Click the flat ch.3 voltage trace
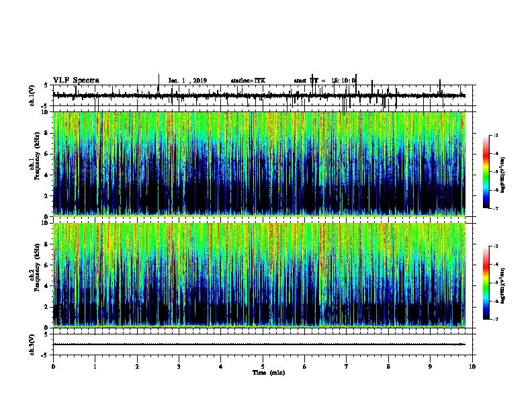The width and height of the screenshot is (532, 411). tap(259, 345)
